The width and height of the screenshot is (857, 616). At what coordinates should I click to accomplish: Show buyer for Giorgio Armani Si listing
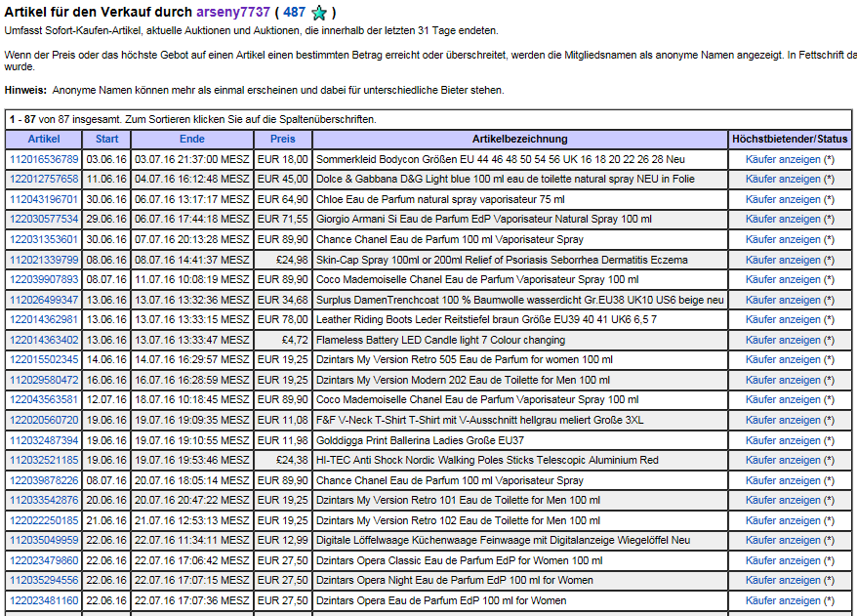(x=783, y=220)
